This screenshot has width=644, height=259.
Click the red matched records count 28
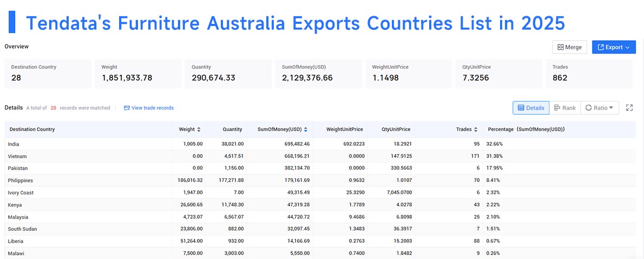click(53, 108)
